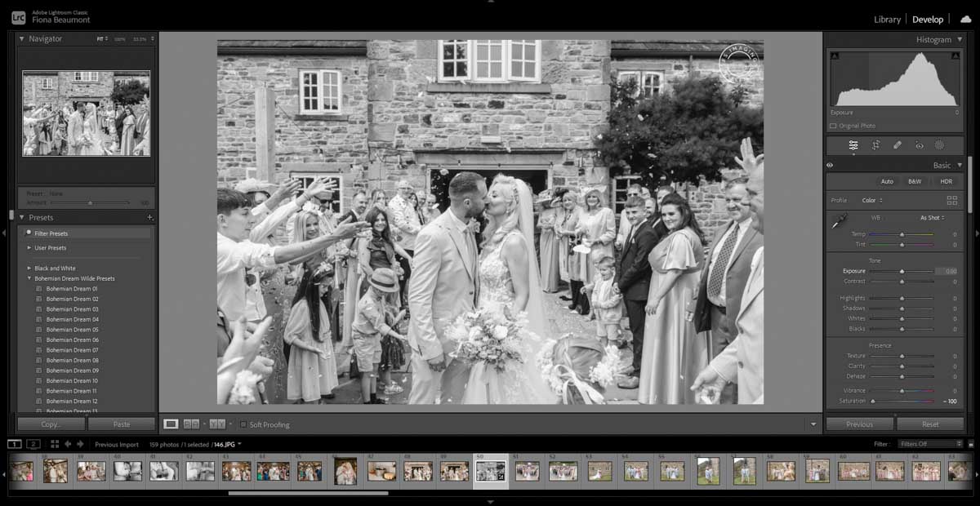
Task: Open the toolbar options dropdown arrow
Action: pos(813,424)
